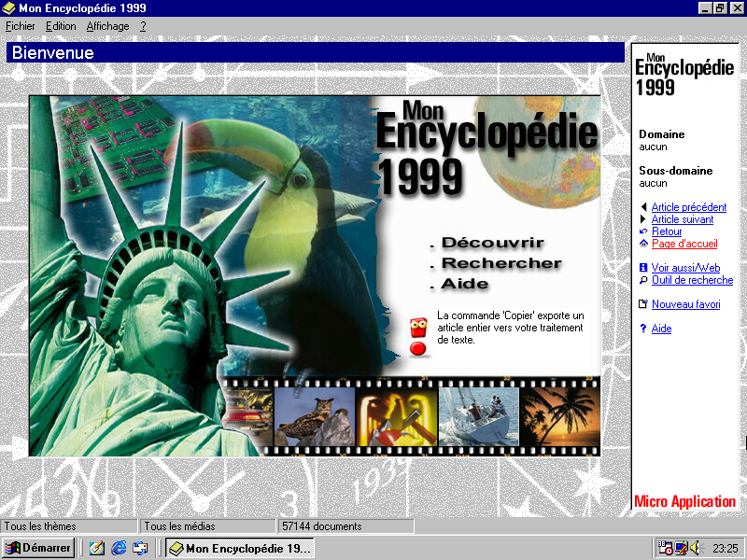Select Découvrir on the welcome image
The height and width of the screenshot is (560, 747).
(493, 243)
